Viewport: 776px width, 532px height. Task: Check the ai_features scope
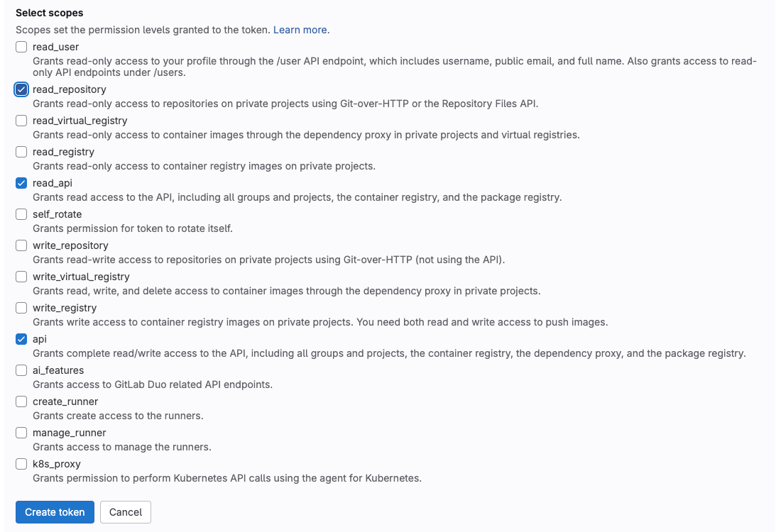(21, 370)
